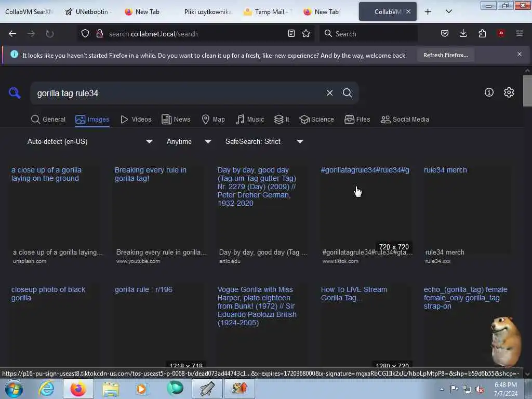Image resolution: width=532 pixels, height=399 pixels.
Task: Go back to previous page
Action: tap(12, 34)
